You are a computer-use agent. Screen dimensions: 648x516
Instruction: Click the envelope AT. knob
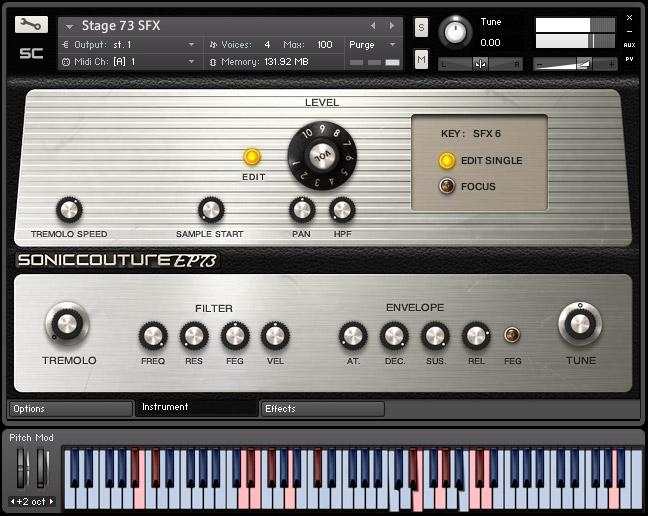[353, 336]
